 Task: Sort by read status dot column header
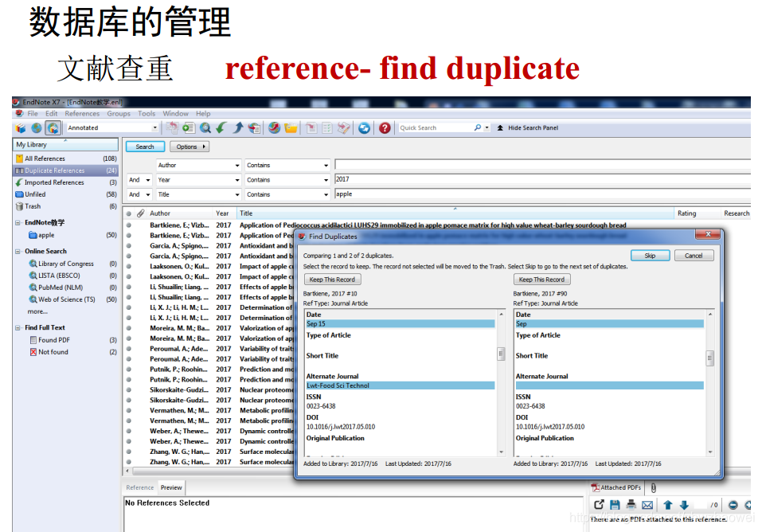129,213
